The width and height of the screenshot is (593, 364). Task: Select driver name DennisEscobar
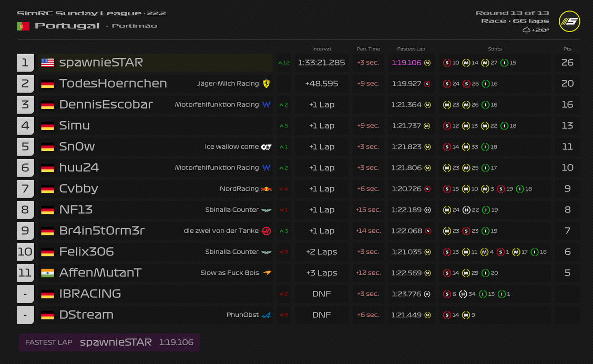[x=106, y=105]
